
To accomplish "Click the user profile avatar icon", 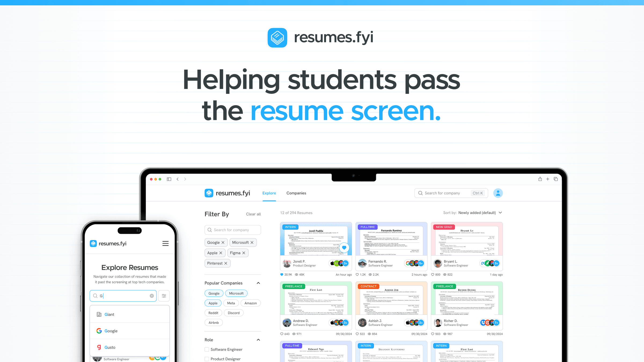I will coord(498,193).
